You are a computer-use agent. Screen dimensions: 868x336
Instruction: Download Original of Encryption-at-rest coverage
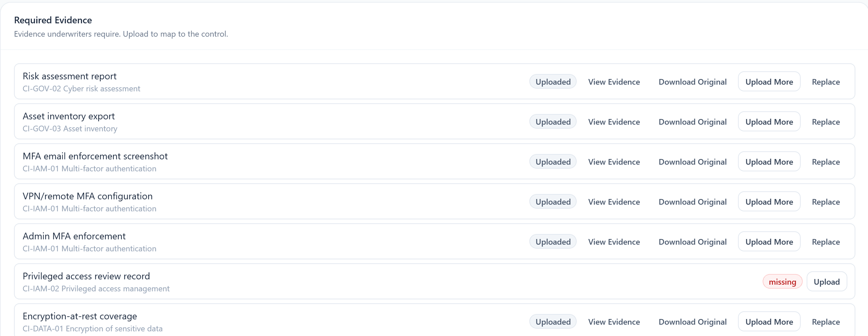(692, 322)
